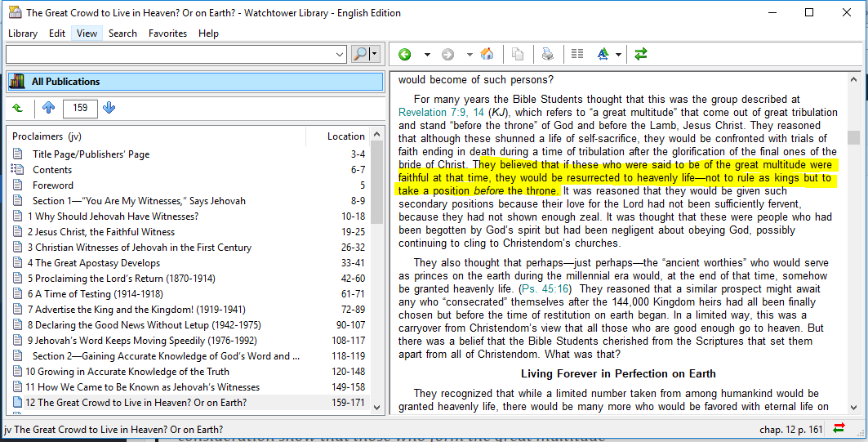Click the Home icon in toolbar
868x442 pixels.
point(487,55)
